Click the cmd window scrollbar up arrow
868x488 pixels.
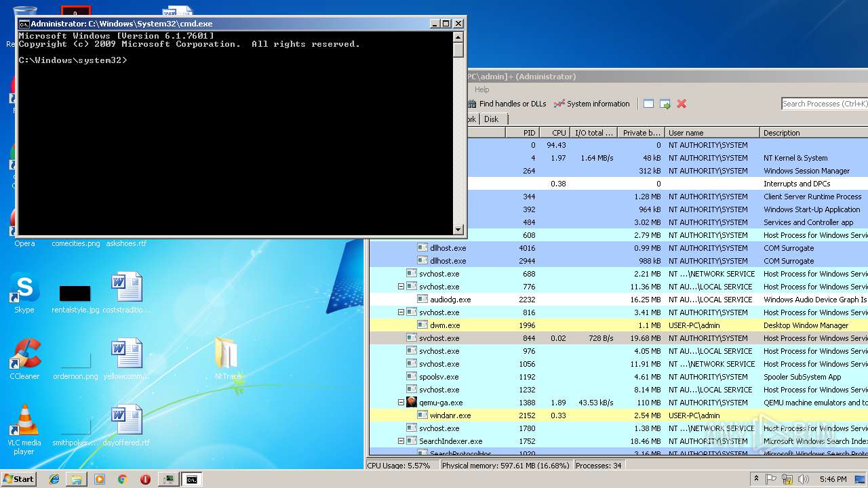click(458, 37)
